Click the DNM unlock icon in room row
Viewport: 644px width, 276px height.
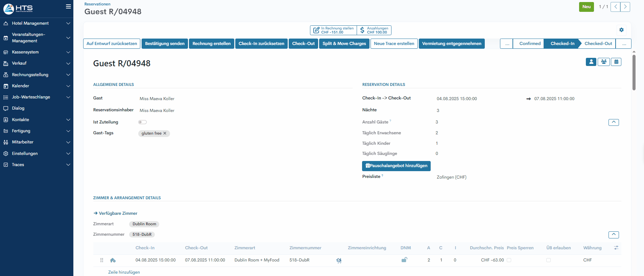[x=404, y=260]
